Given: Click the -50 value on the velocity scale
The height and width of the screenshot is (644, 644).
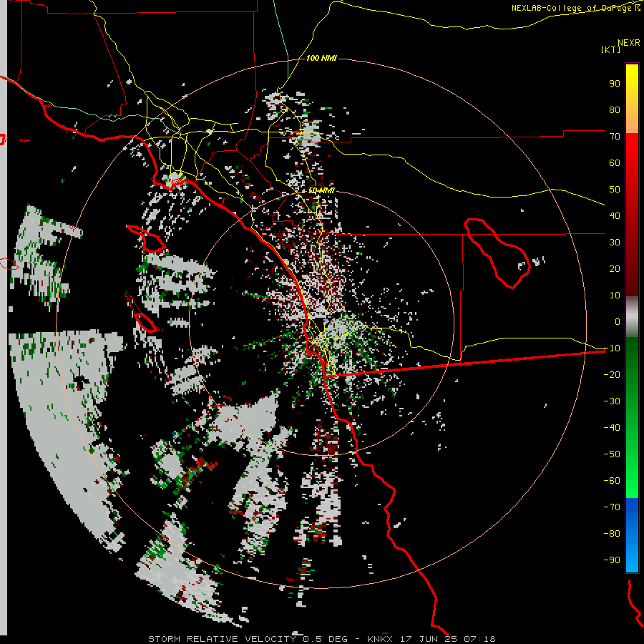Looking at the screenshot, I should [612, 454].
